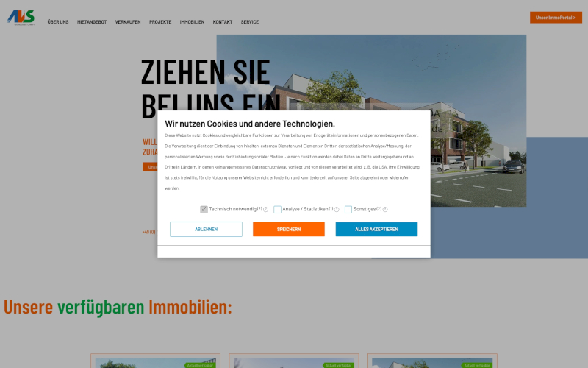
Task: Open the Mietangebot menu item
Action: 92,22
